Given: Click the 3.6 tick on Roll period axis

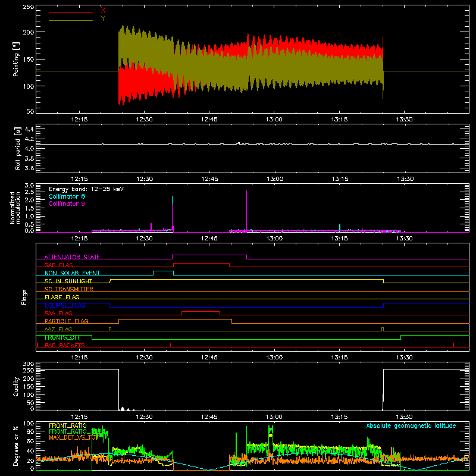Looking at the screenshot, I should coord(29,168).
